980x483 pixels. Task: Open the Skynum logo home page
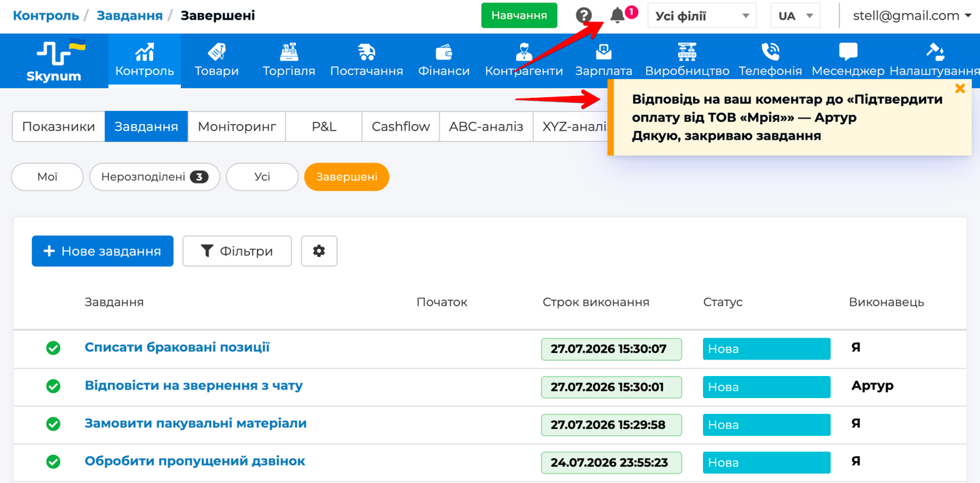click(54, 61)
